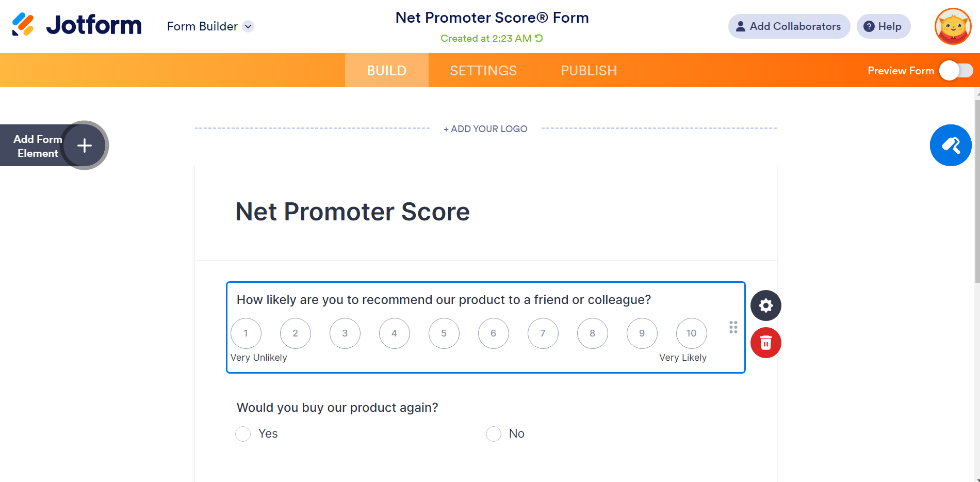Viewport: 980px width, 482px height.
Task: Click the Add Collaborators button
Action: tap(789, 26)
